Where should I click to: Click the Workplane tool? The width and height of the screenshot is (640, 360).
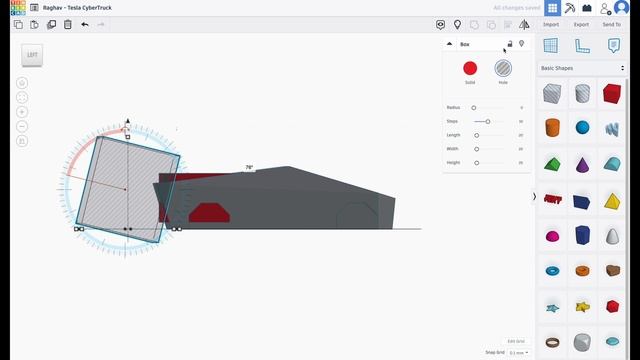[551, 45]
